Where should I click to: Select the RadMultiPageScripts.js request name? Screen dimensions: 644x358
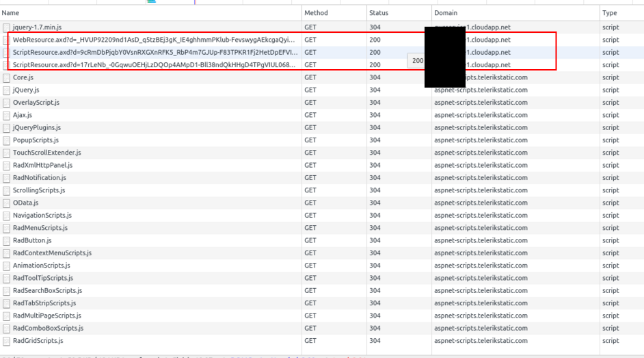[x=46, y=316]
